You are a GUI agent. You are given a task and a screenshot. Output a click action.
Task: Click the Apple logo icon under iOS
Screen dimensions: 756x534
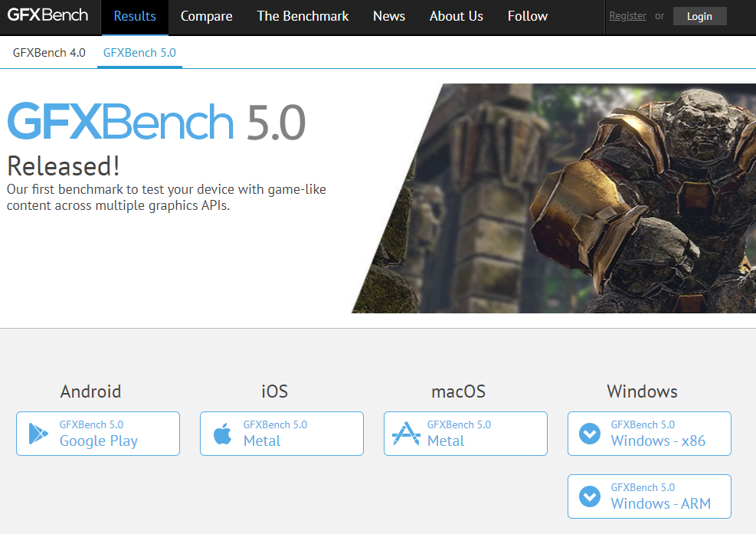click(x=222, y=433)
